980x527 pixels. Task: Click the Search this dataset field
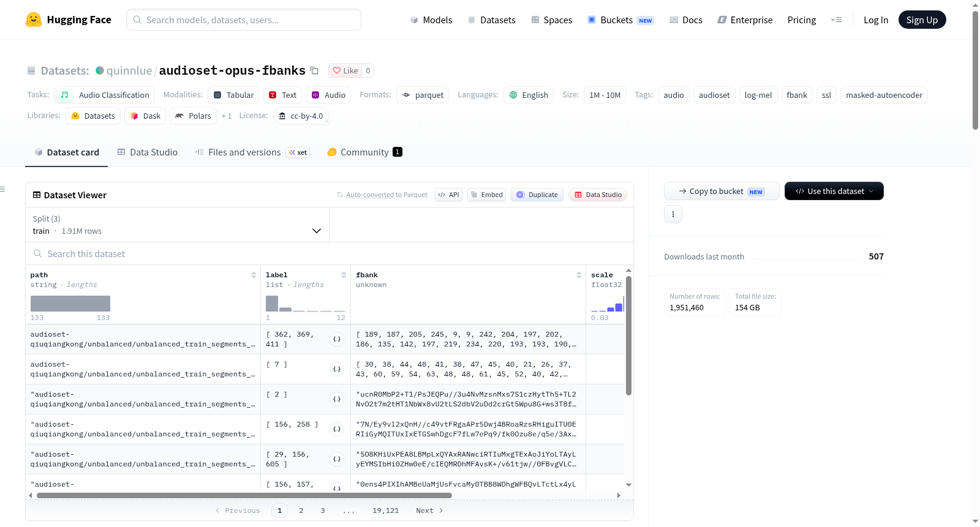tap(330, 253)
